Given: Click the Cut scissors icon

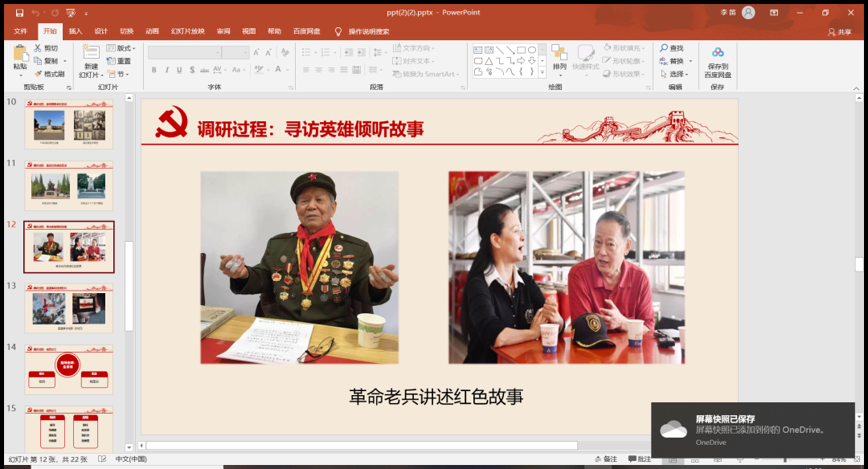Looking at the screenshot, I should tap(38, 48).
